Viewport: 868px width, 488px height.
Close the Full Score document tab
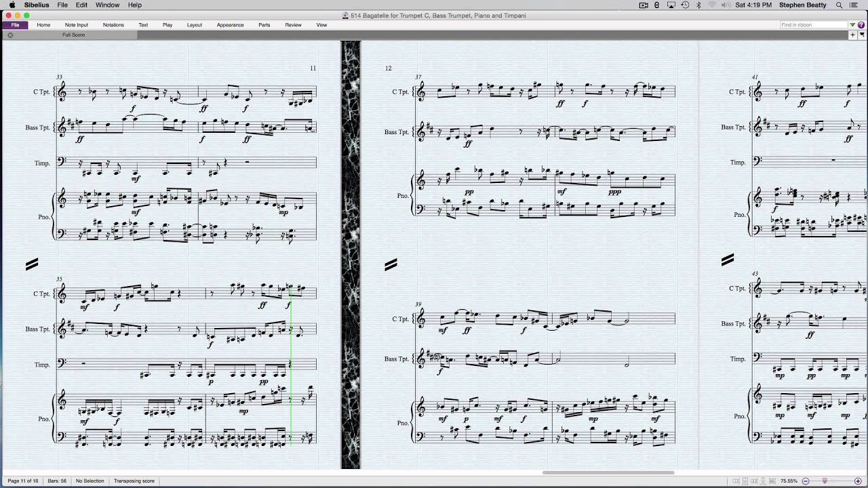coord(10,35)
